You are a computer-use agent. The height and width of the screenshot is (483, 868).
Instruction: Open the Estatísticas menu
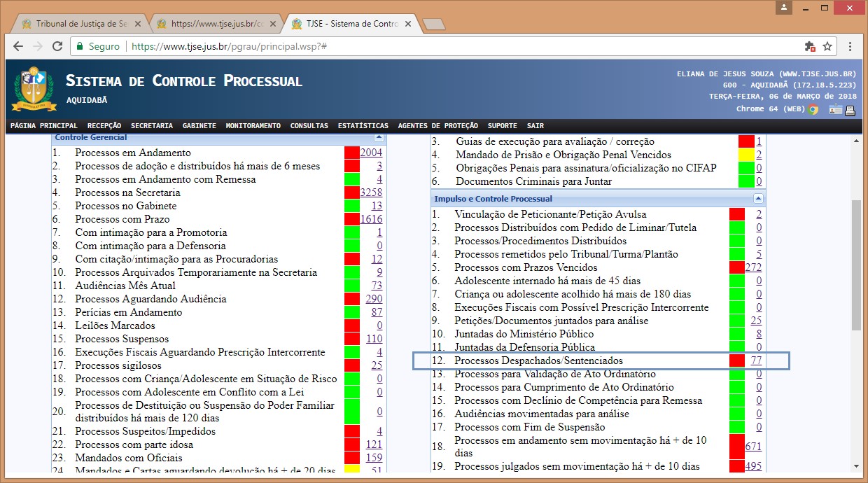[x=363, y=126]
